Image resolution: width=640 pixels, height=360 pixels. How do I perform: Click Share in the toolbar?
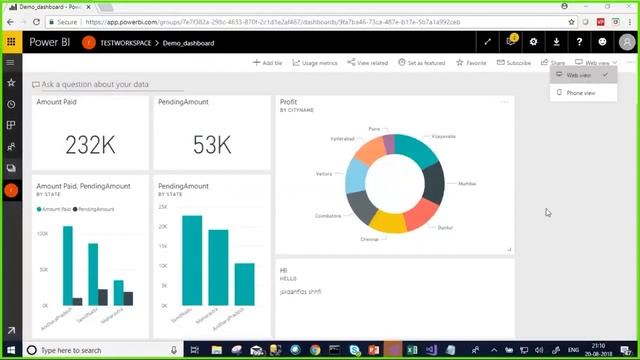(553, 63)
